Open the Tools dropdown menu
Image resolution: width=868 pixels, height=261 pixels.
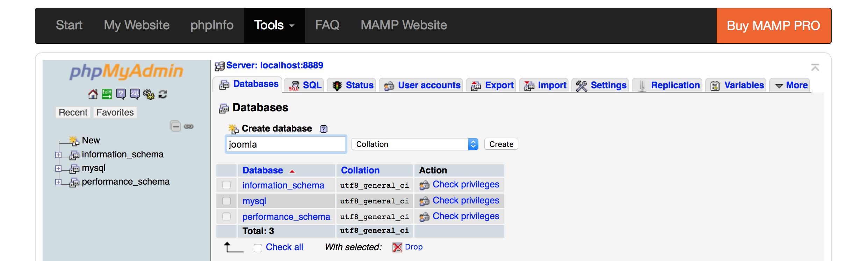[x=274, y=25]
